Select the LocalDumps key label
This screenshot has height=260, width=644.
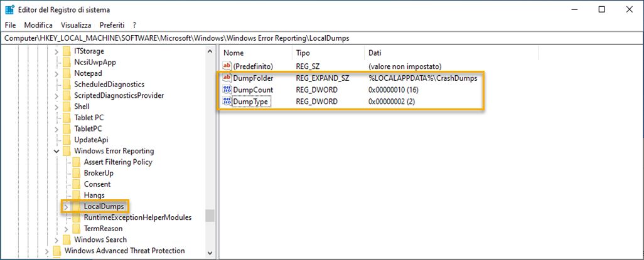coord(104,206)
